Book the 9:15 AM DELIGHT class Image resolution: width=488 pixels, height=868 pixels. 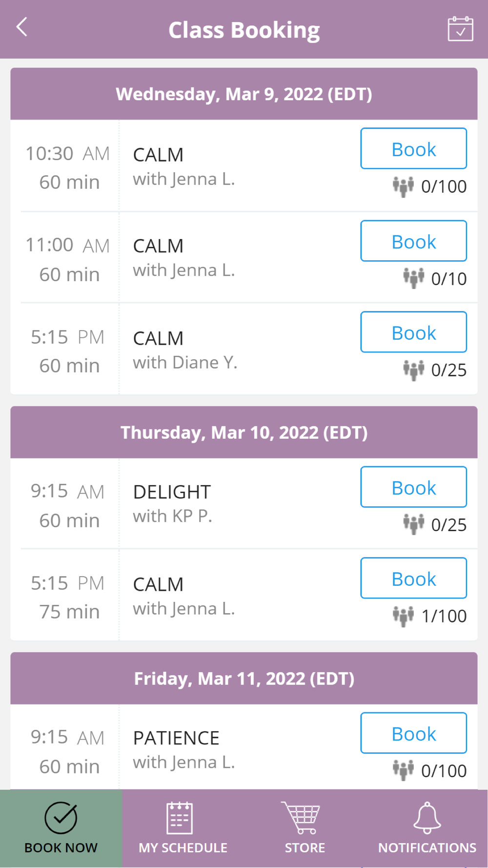click(413, 487)
